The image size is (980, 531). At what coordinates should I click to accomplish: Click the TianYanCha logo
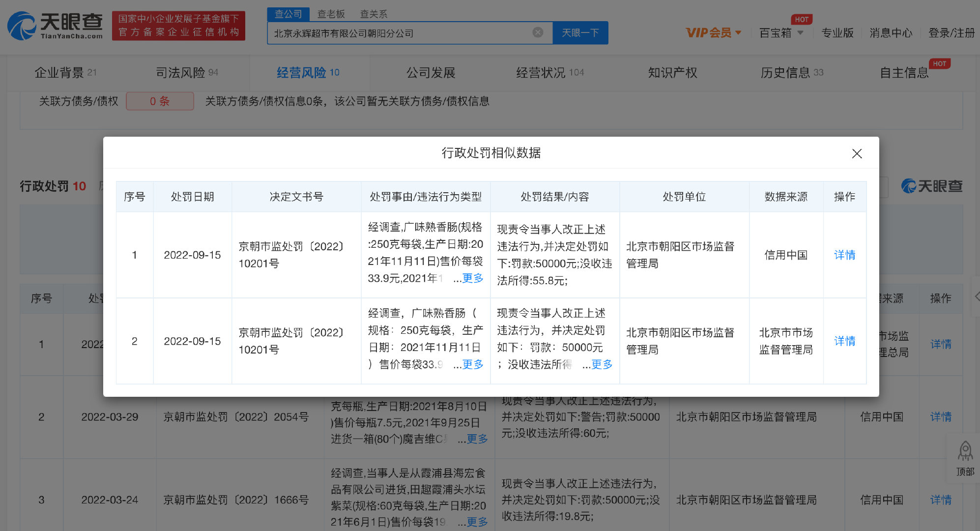(55, 26)
